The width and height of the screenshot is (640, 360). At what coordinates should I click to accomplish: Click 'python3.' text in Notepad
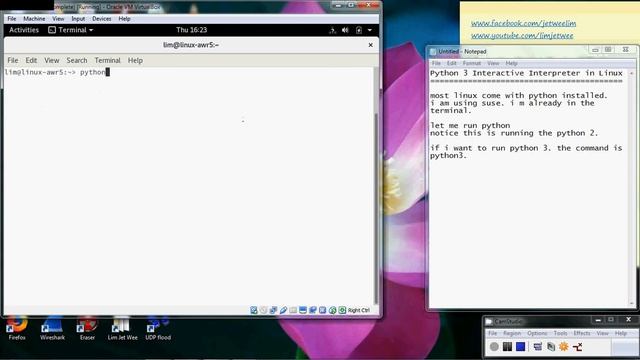(448, 156)
